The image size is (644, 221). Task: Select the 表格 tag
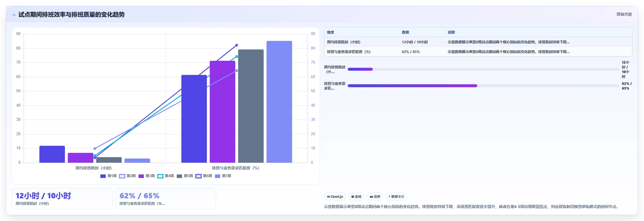(356, 197)
